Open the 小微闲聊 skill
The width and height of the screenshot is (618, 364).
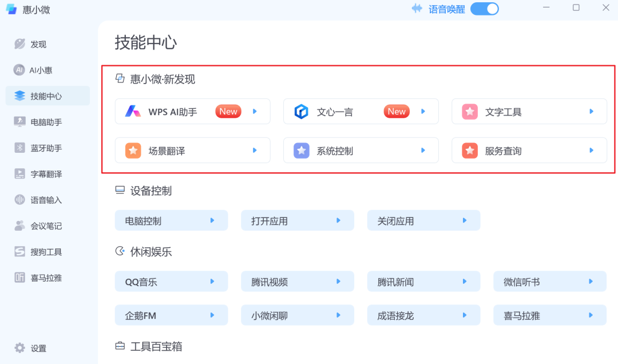[x=298, y=315]
